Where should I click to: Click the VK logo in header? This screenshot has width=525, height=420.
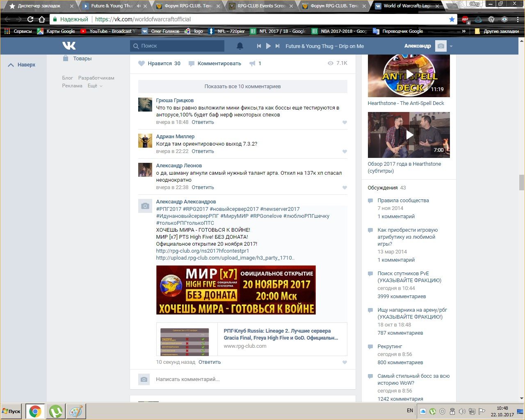(x=69, y=46)
